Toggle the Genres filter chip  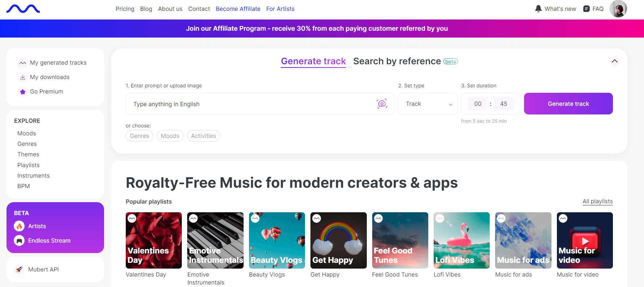[139, 136]
